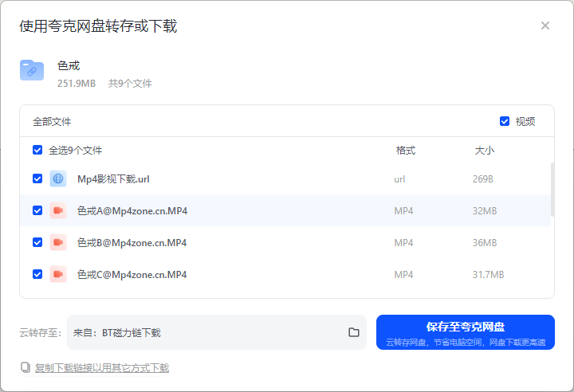This screenshot has width=574, height=392.
Task: Deselect the 色戒A@Mp4zone.cn.MP4 checkbox
Action: 37,210
